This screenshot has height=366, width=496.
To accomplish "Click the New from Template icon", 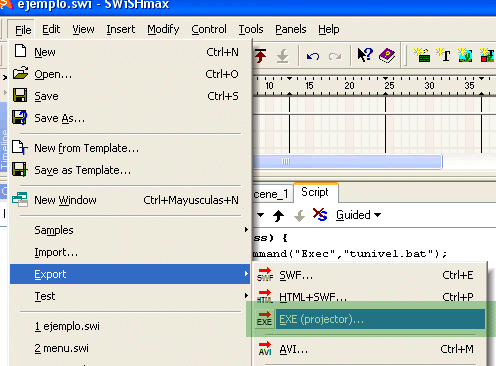I will click(x=20, y=147).
